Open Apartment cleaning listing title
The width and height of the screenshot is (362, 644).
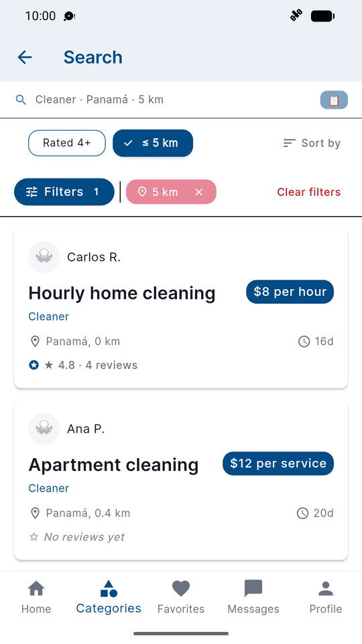(114, 465)
